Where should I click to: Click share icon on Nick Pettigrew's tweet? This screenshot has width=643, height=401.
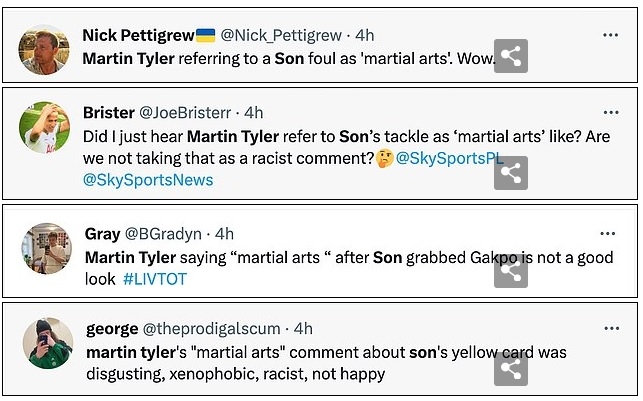coord(511,57)
